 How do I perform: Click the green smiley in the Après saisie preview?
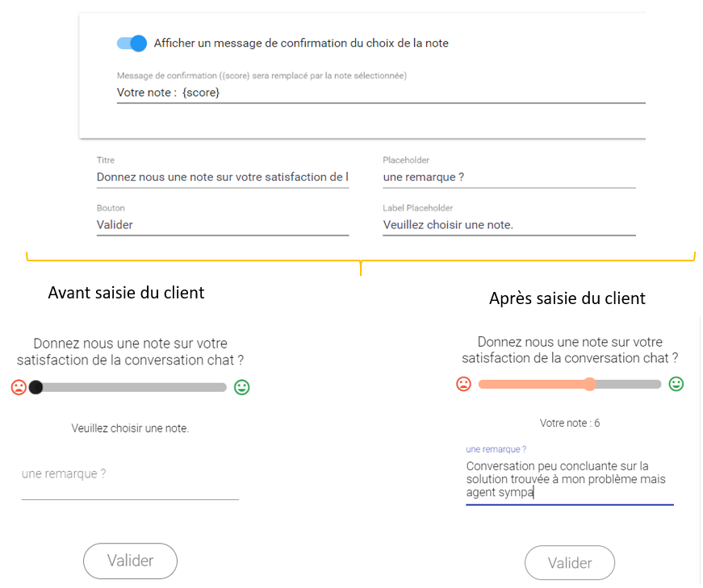click(676, 384)
